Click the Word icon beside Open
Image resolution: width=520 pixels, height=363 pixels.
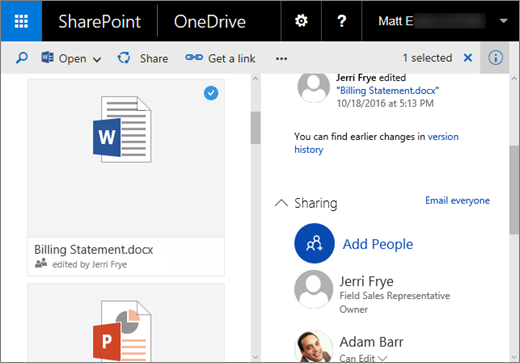coord(47,58)
